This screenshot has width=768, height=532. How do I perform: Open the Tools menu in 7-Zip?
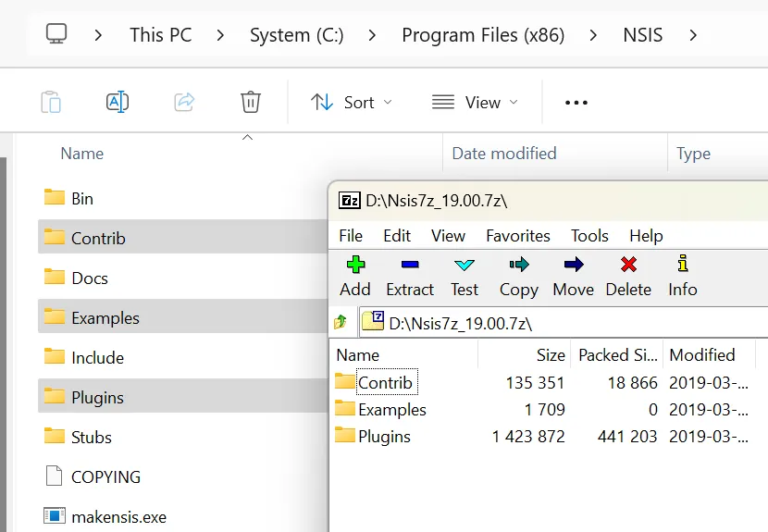589,235
